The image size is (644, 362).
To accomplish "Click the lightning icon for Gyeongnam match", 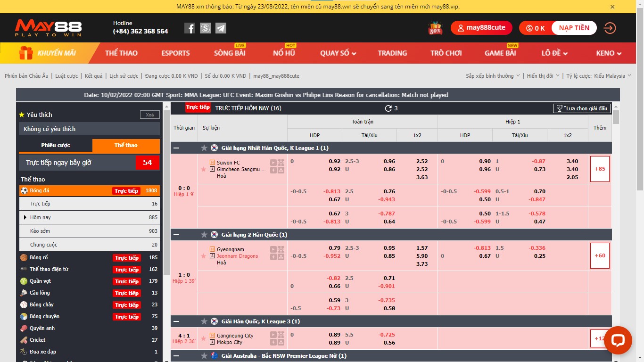I will [x=273, y=257].
